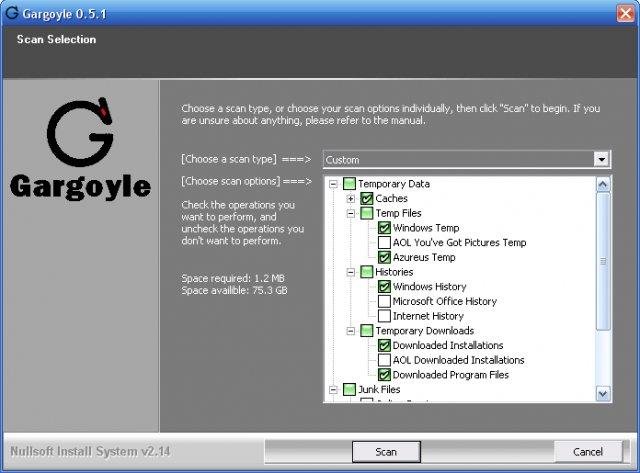Uncheck Downloaded Installations option

(384, 345)
